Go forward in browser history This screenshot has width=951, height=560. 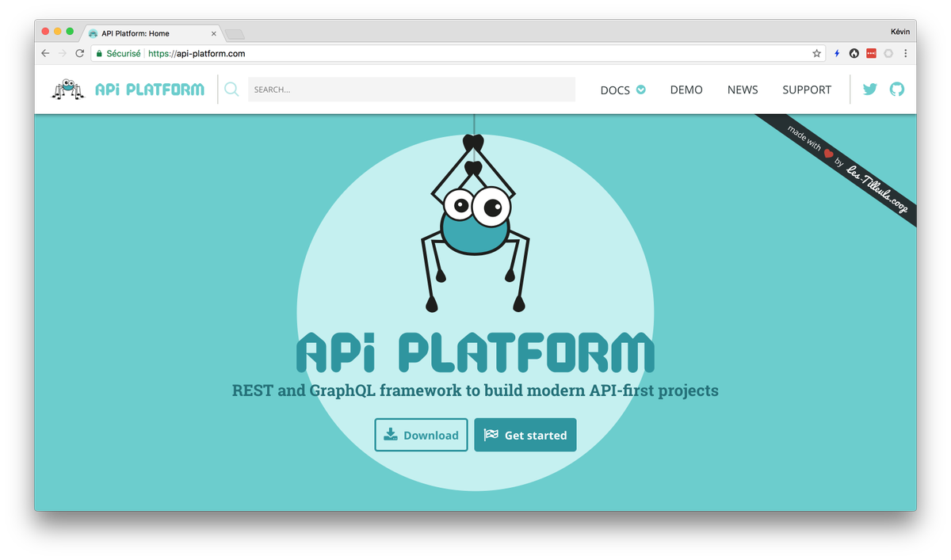[63, 54]
